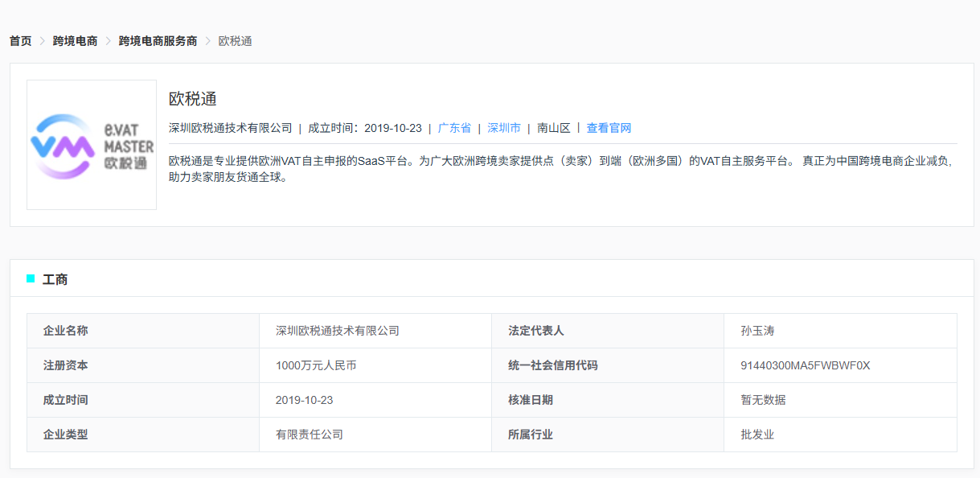
Task: Click 批发业 value cell
Action: click(x=840, y=435)
